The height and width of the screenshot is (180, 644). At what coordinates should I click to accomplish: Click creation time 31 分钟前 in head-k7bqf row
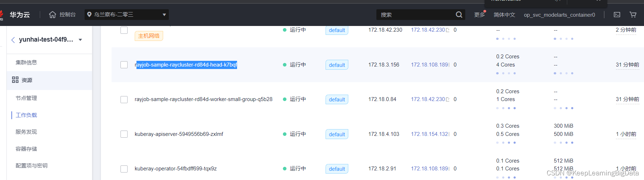(x=627, y=65)
